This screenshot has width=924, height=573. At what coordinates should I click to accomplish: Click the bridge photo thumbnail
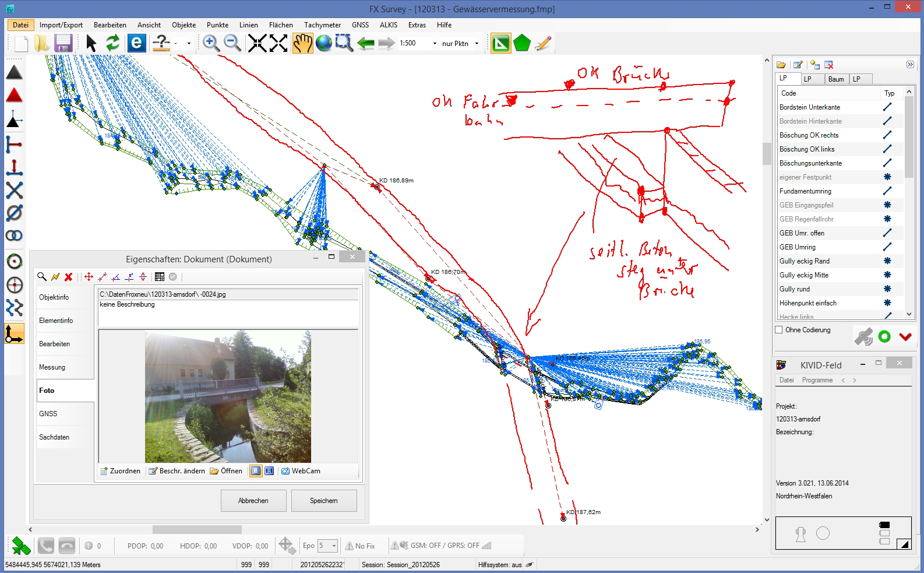228,396
